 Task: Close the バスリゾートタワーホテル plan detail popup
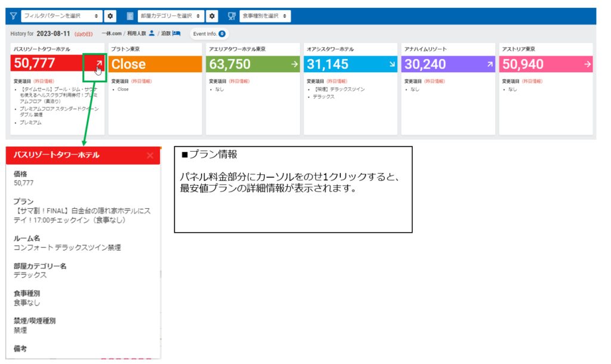pyautogui.click(x=150, y=155)
